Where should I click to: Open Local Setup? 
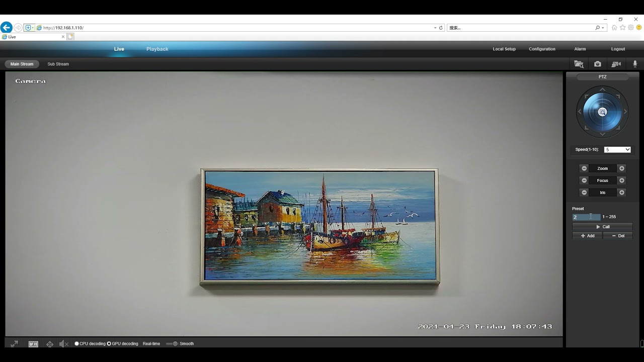click(504, 49)
